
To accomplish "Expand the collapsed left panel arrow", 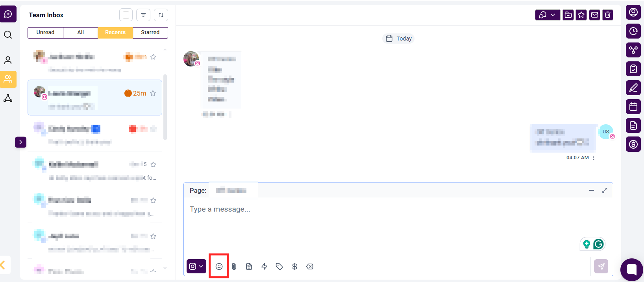I will tap(20, 142).
